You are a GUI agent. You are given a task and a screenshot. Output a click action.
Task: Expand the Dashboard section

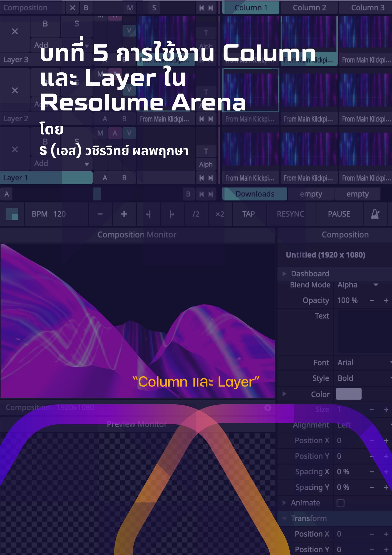tap(284, 274)
